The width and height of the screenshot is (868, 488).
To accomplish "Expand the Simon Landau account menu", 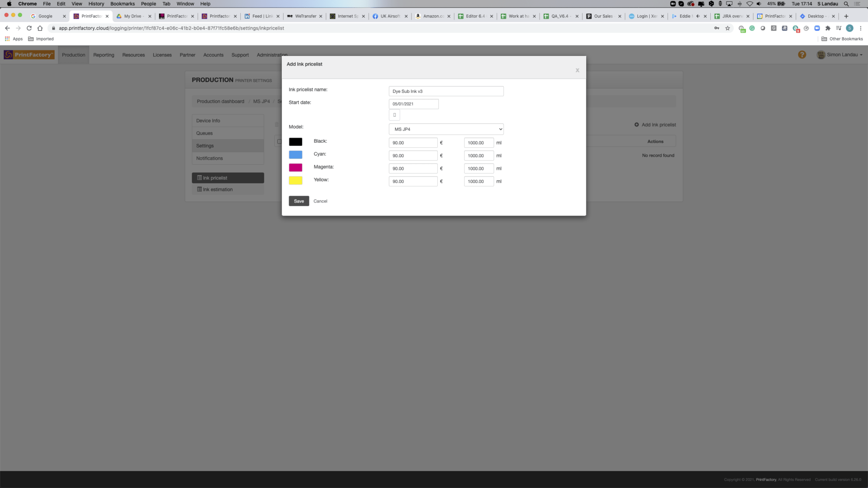I will point(840,55).
